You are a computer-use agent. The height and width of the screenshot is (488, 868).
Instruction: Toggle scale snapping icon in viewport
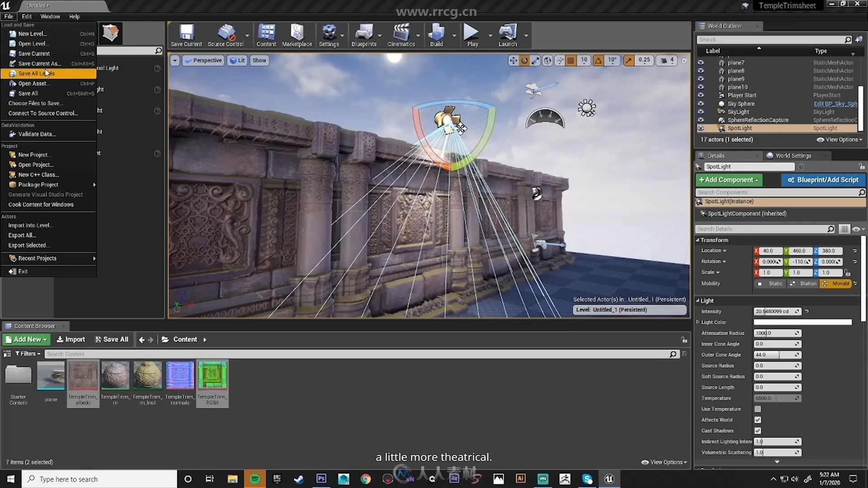tap(629, 60)
